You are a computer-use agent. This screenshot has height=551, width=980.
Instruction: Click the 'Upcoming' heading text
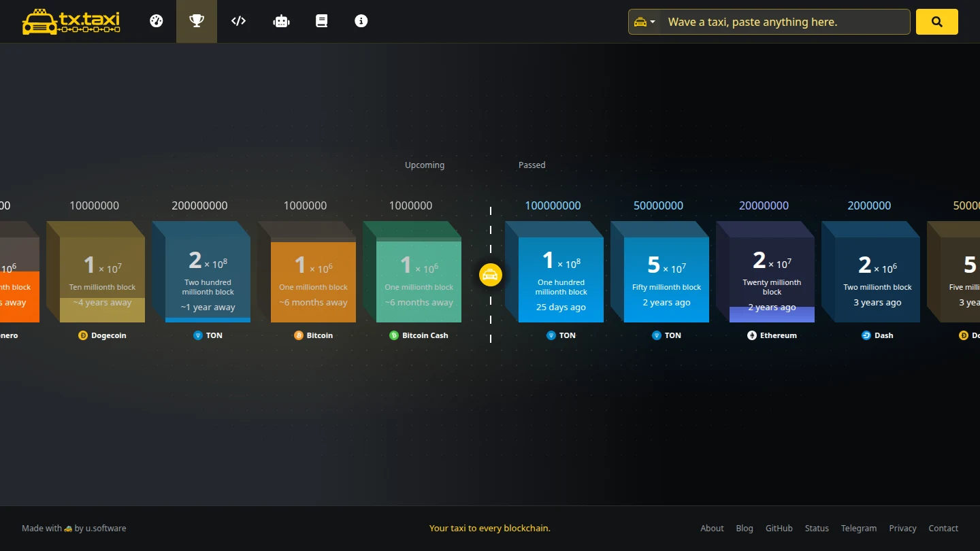pyautogui.click(x=425, y=165)
